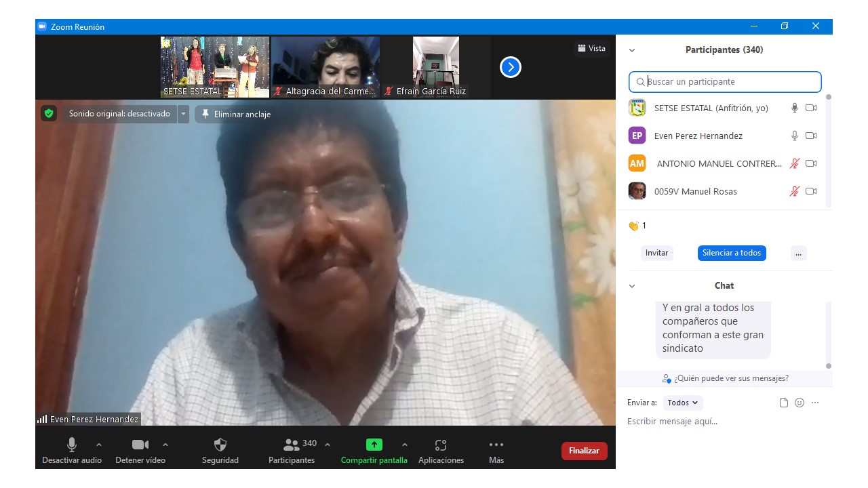Close the Zoom Reunión window
Image resolution: width=868 pixels, height=488 pixels.
(816, 26)
